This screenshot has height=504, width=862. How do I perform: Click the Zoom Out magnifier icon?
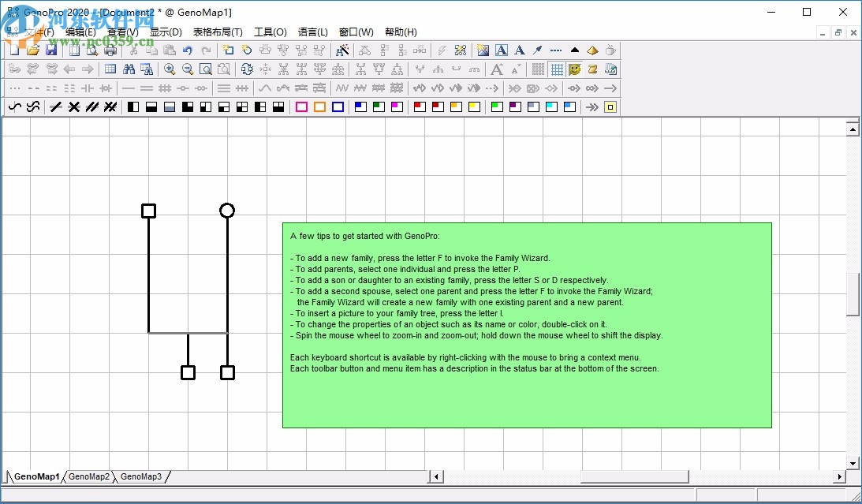coord(188,69)
